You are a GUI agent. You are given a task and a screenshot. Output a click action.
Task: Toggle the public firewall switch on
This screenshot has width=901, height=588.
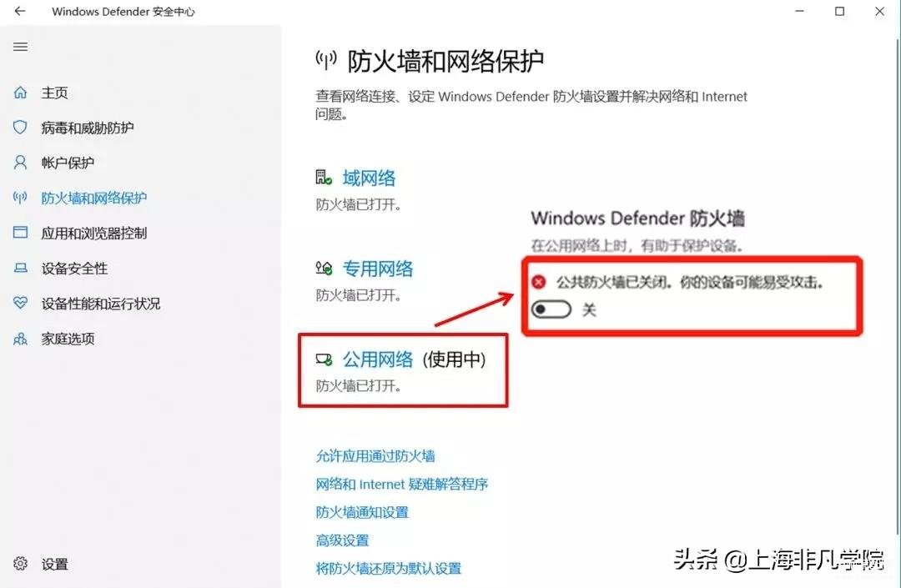tap(551, 309)
